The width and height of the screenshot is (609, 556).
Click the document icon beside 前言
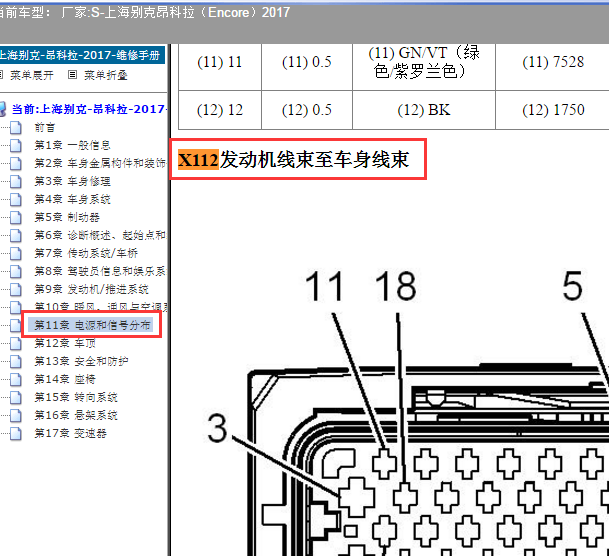pos(16,127)
